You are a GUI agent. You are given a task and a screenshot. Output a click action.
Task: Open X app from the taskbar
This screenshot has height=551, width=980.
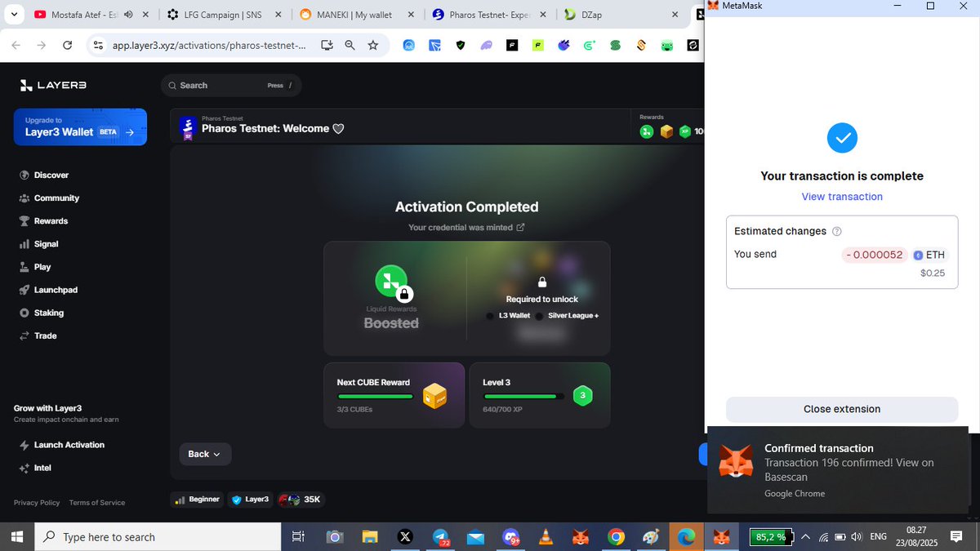click(x=404, y=536)
